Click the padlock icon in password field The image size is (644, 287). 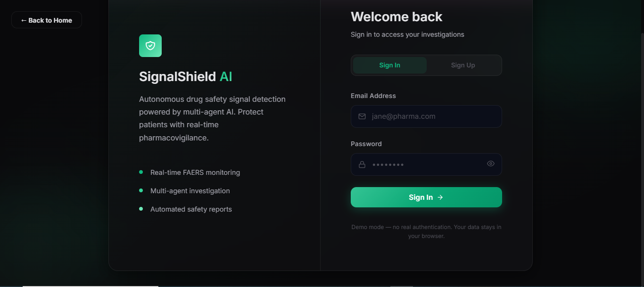click(362, 164)
